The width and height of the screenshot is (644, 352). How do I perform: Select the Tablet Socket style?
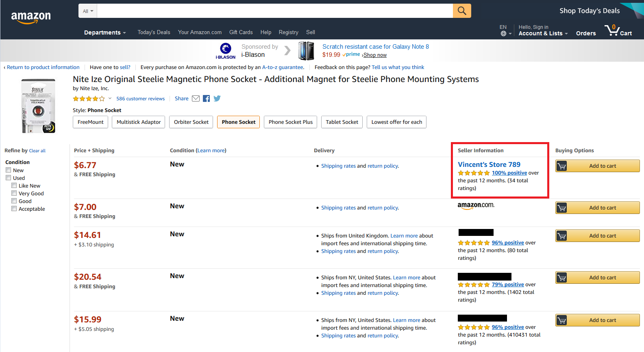(342, 122)
